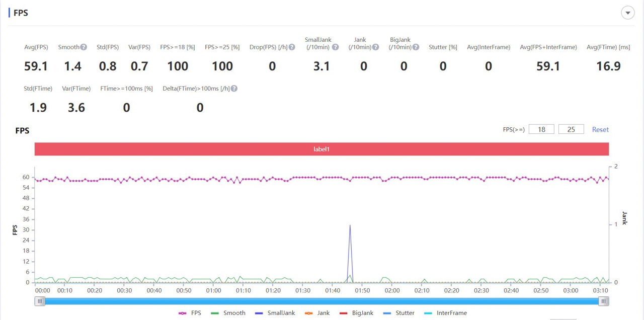Click the help icon next to Smooth
This screenshot has width=644, height=320.
click(x=84, y=47)
